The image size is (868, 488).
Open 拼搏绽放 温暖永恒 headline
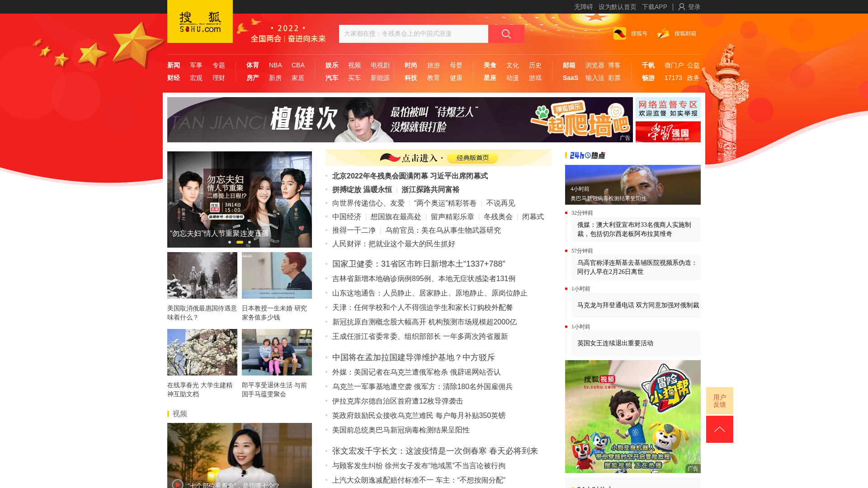pos(362,189)
